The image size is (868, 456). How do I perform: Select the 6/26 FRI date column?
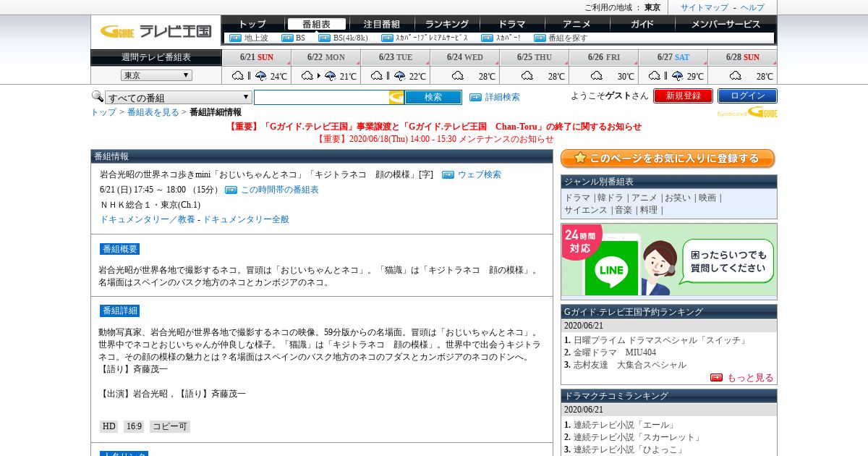tap(603, 57)
